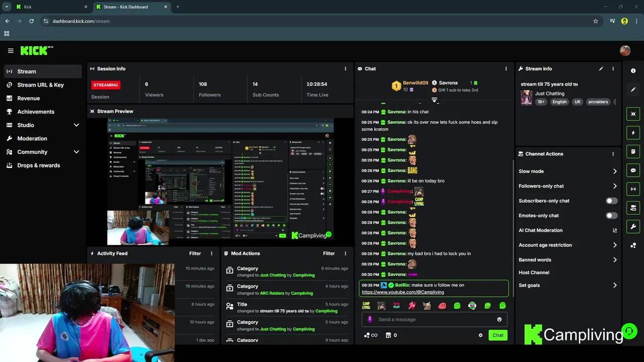Reload the browser page
The image size is (644, 362).
[x=31, y=21]
